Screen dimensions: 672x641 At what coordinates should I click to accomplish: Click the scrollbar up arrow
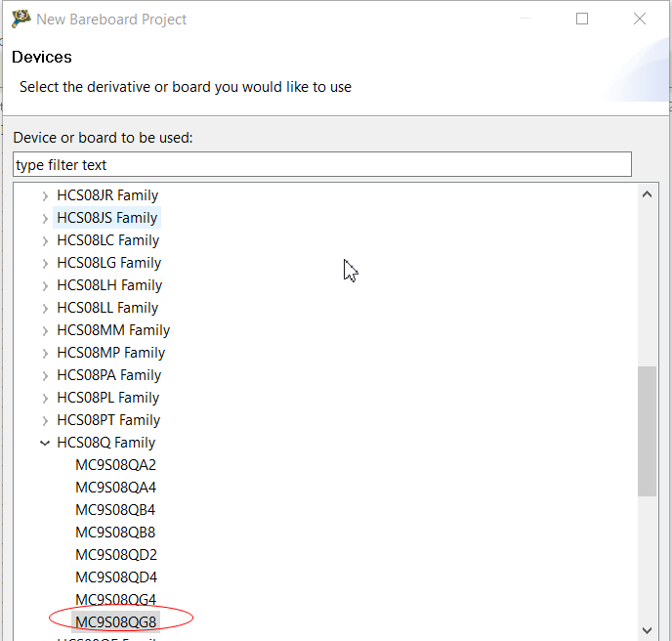click(x=647, y=194)
